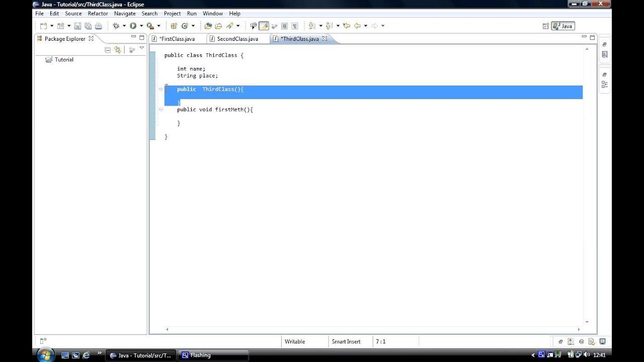644x362 pixels.
Task: Click the 'Smart Insert' status bar entry
Action: coord(346,341)
